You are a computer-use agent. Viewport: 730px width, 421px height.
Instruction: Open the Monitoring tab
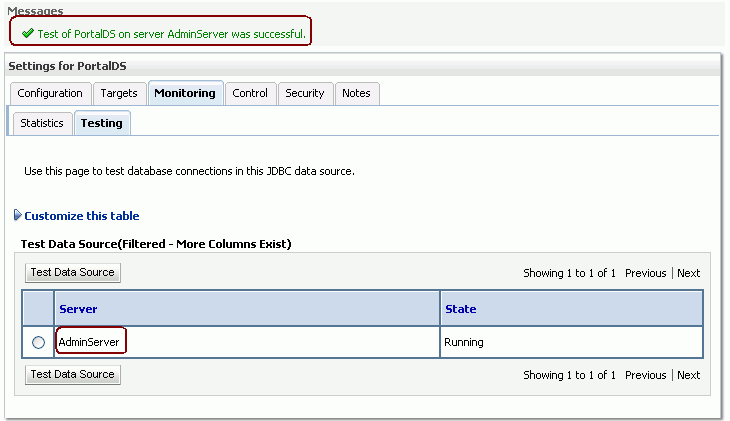[185, 93]
